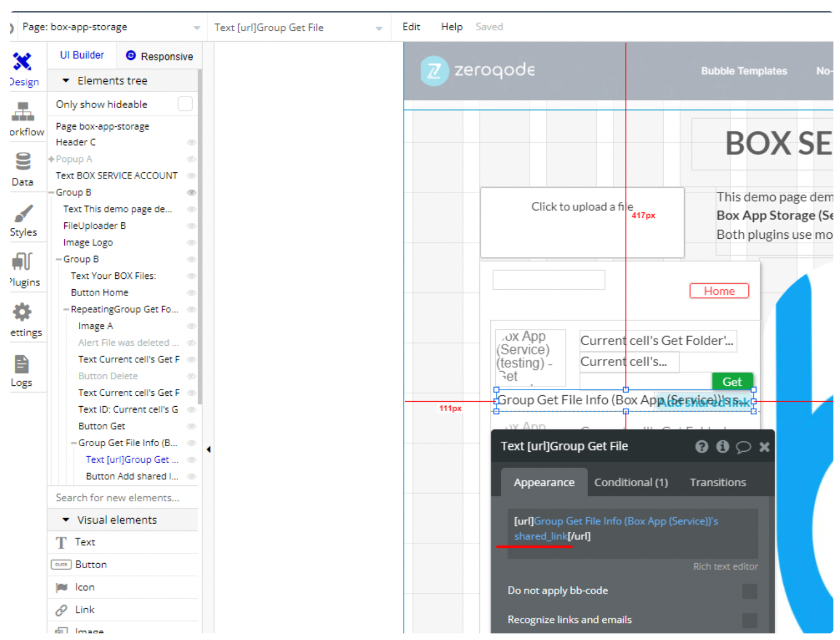The height and width of the screenshot is (640, 840).
Task: Close the Text [url]Group Get File editor
Action: click(x=764, y=447)
